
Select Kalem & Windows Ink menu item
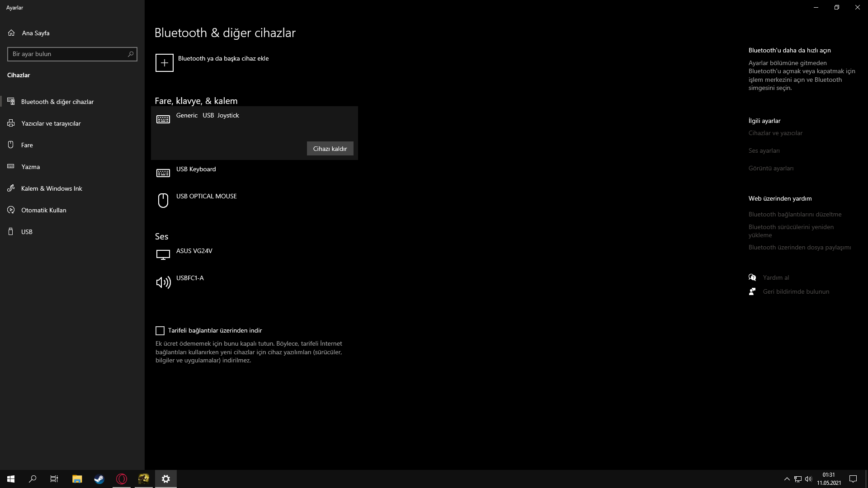[x=52, y=188]
